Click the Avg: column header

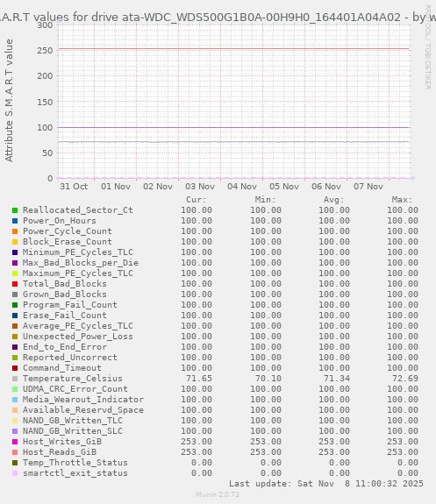(334, 200)
